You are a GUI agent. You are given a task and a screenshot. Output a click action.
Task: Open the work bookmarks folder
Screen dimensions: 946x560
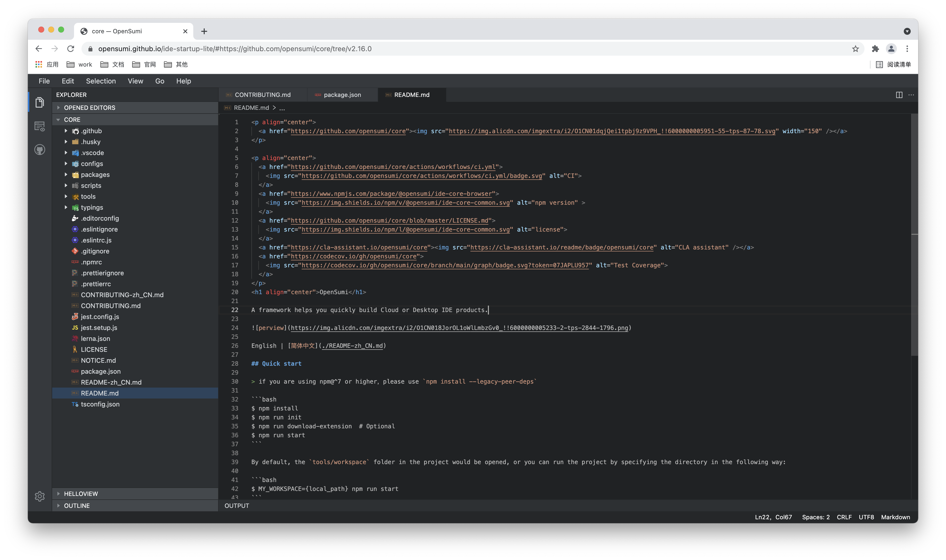[79, 65]
